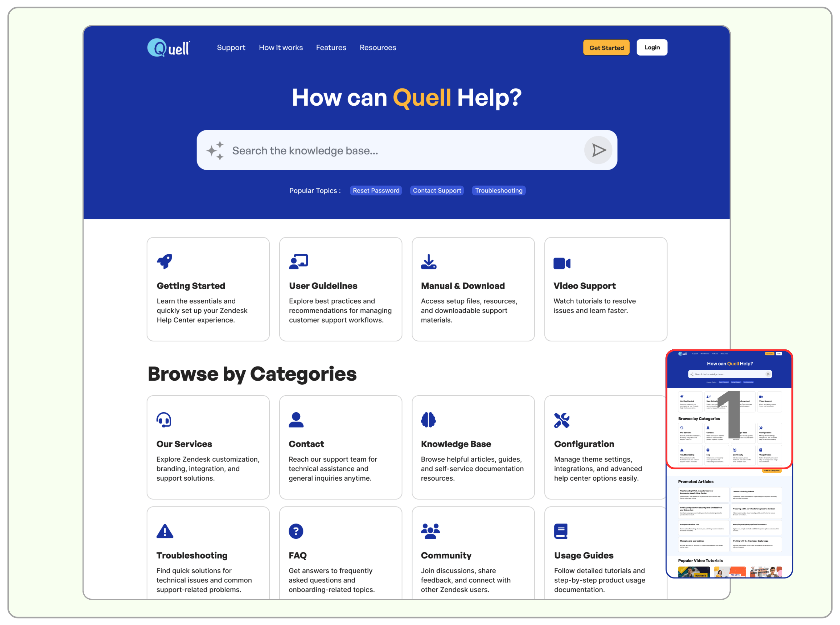Image resolution: width=840 pixels, height=625 pixels.
Task: Open the Configuration category title
Action: click(584, 444)
